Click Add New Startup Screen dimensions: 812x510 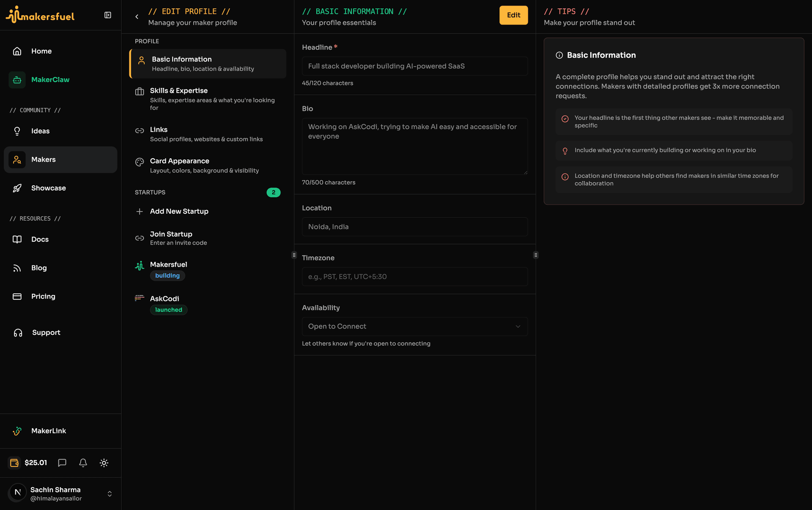[x=208, y=211]
